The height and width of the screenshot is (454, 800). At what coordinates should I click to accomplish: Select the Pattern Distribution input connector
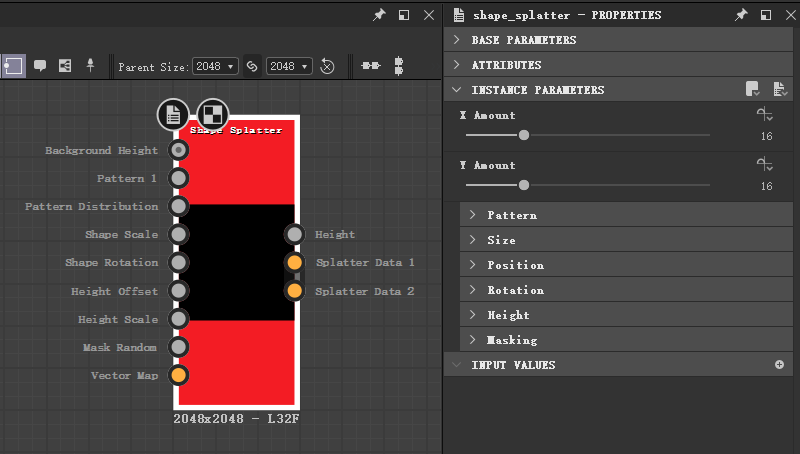click(x=179, y=206)
